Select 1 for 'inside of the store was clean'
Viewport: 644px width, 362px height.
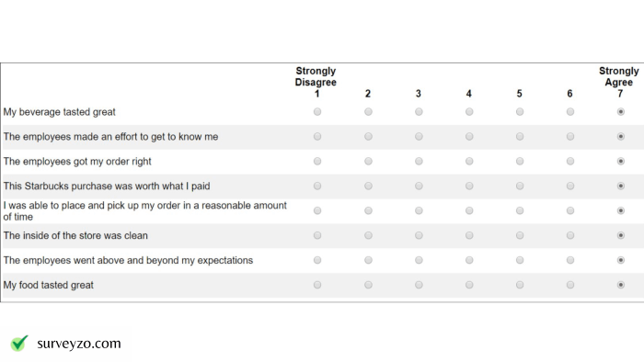pos(317,235)
